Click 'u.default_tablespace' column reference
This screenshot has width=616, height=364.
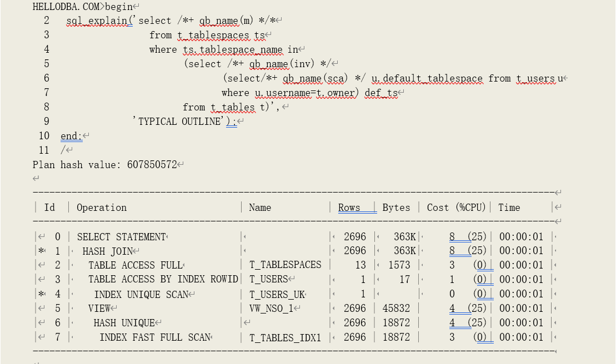[x=427, y=78]
